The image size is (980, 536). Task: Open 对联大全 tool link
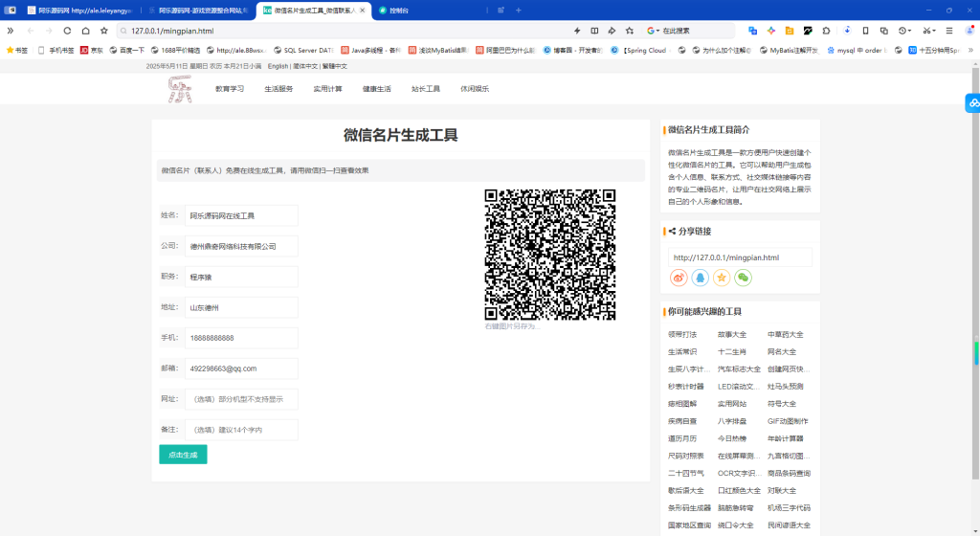pos(782,490)
